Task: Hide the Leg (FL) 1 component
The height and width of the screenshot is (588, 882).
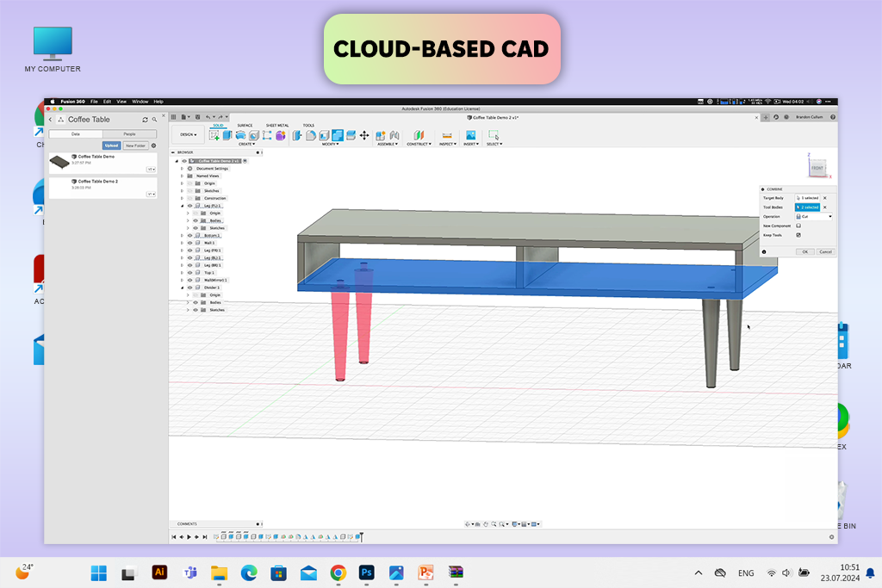Action: coord(190,206)
